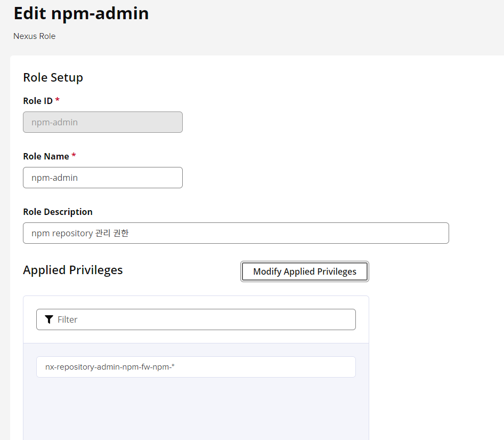This screenshot has width=504, height=440.
Task: Click the Role Setup section heading
Action: pyautogui.click(x=53, y=77)
